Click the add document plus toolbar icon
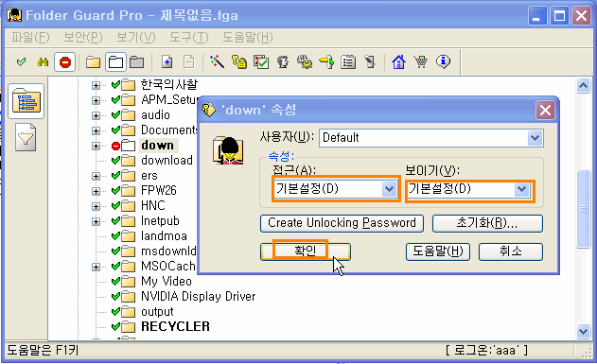Screen dimensions: 597x364 coord(167,61)
